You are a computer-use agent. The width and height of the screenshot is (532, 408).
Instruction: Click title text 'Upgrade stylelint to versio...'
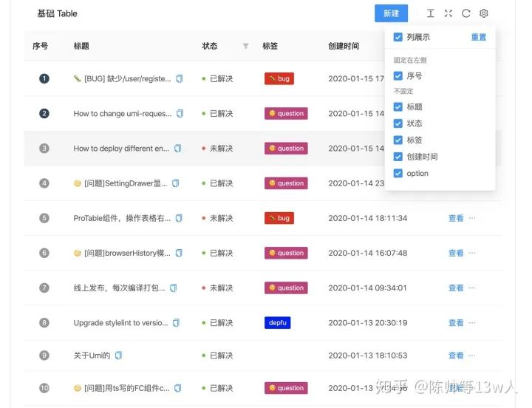point(120,323)
